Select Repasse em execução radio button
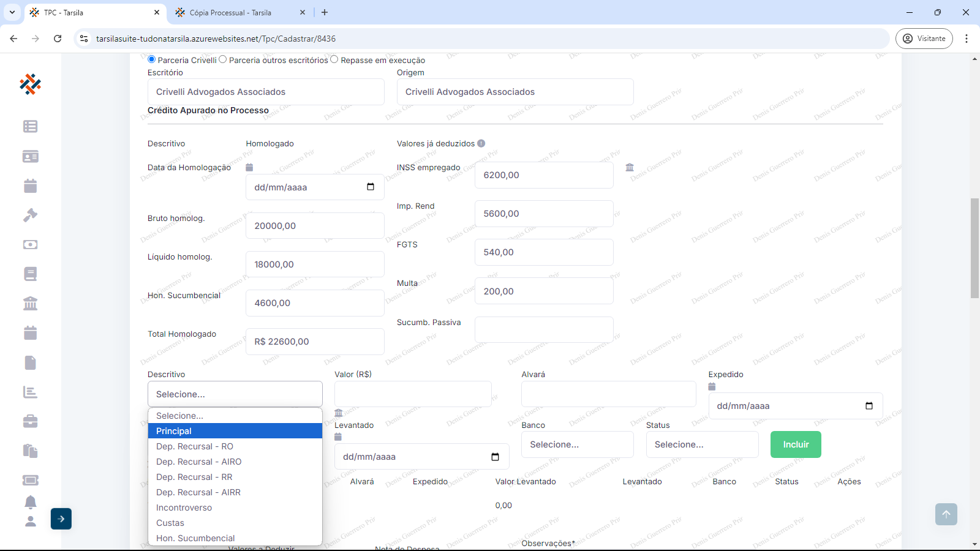Screen dimensions: 980x551 (x=334, y=59)
